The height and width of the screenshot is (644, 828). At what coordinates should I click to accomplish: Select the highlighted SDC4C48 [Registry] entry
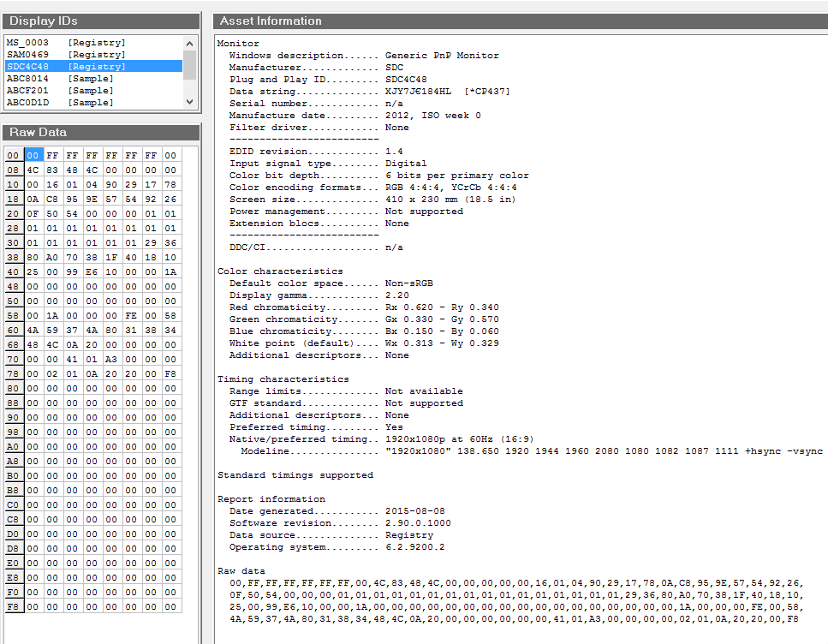coord(93,67)
